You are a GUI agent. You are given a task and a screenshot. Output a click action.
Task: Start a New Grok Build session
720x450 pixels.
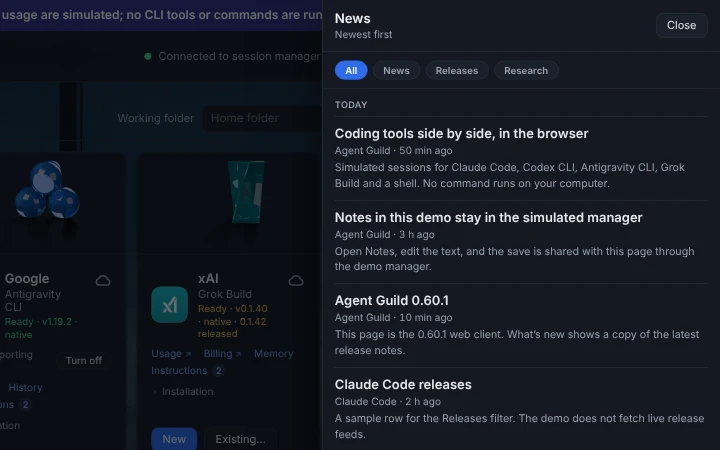coord(174,439)
